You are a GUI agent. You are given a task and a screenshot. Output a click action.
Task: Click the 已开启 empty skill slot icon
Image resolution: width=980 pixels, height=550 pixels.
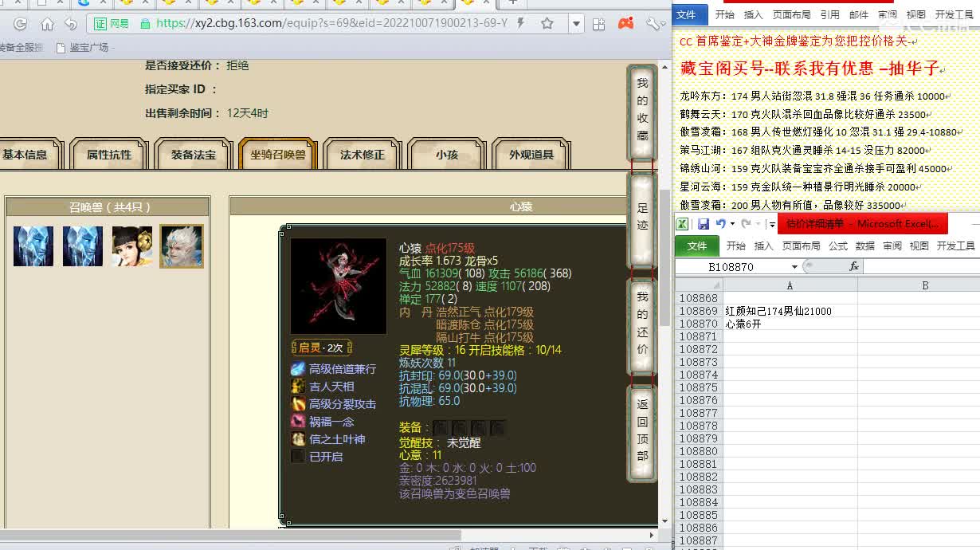point(298,457)
